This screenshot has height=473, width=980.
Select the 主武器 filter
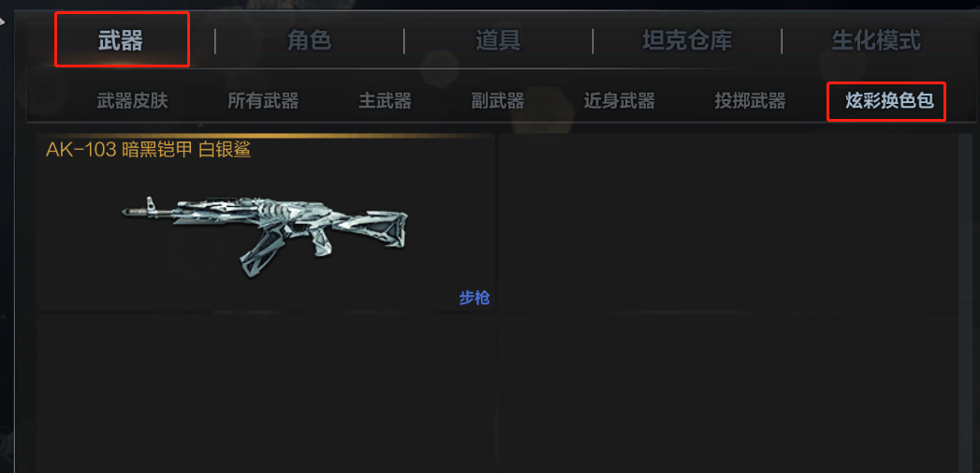(385, 101)
